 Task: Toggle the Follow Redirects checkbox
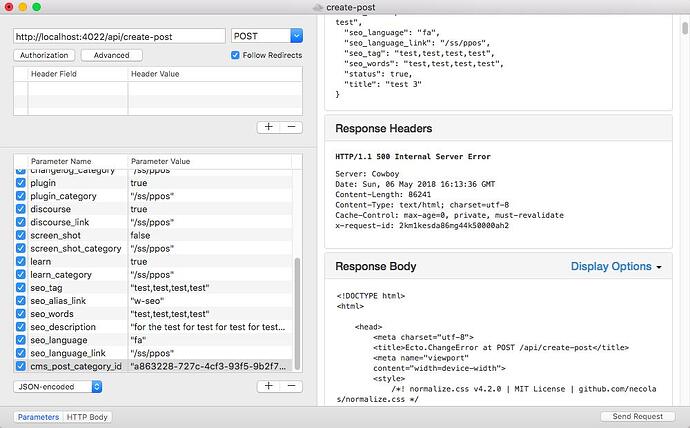(235, 55)
